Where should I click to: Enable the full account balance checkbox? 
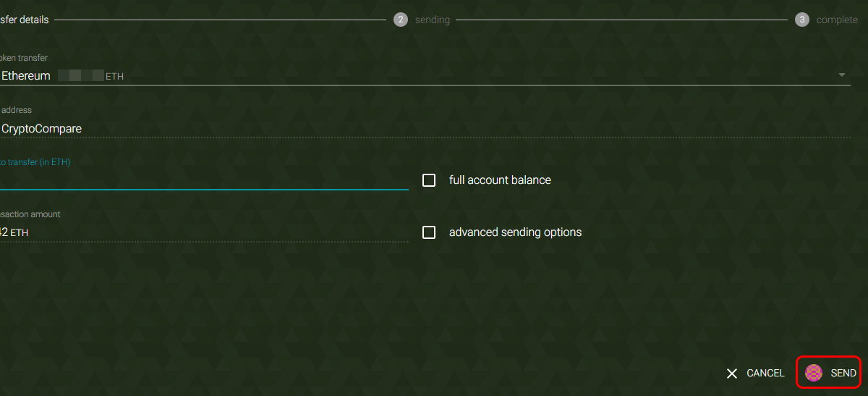click(x=429, y=180)
